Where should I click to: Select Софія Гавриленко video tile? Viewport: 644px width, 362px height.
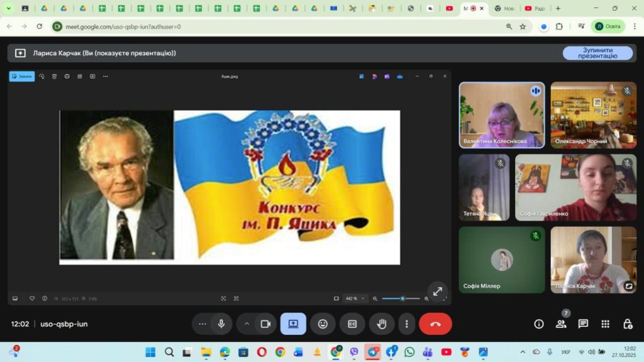click(575, 187)
